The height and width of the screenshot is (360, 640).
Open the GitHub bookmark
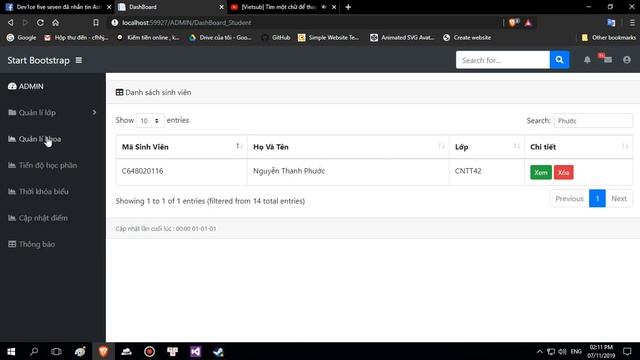click(x=276, y=38)
